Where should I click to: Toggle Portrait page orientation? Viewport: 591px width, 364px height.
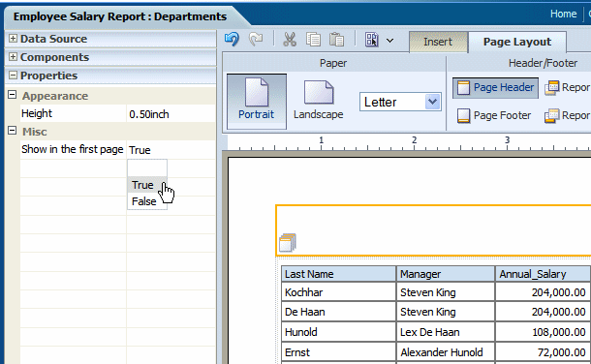(x=257, y=101)
